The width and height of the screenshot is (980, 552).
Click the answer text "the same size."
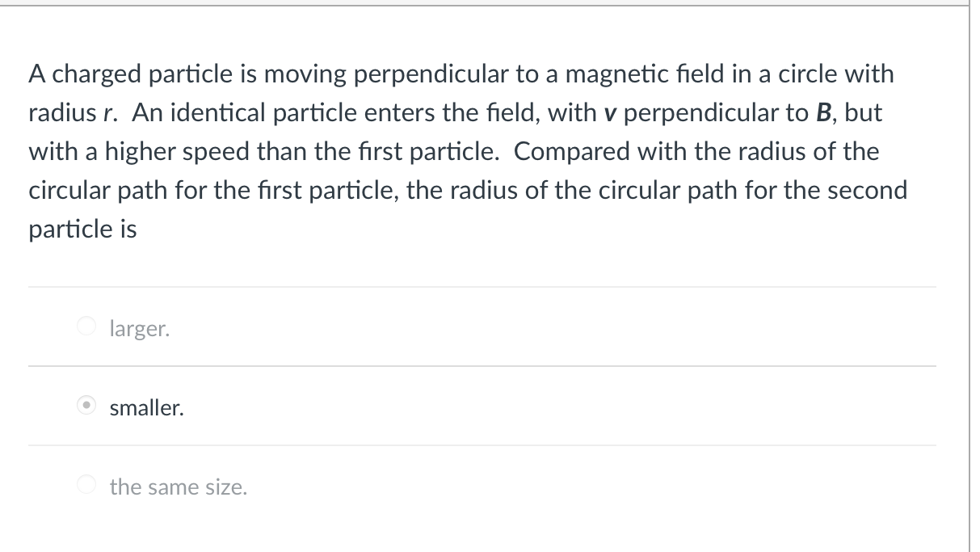tap(178, 487)
